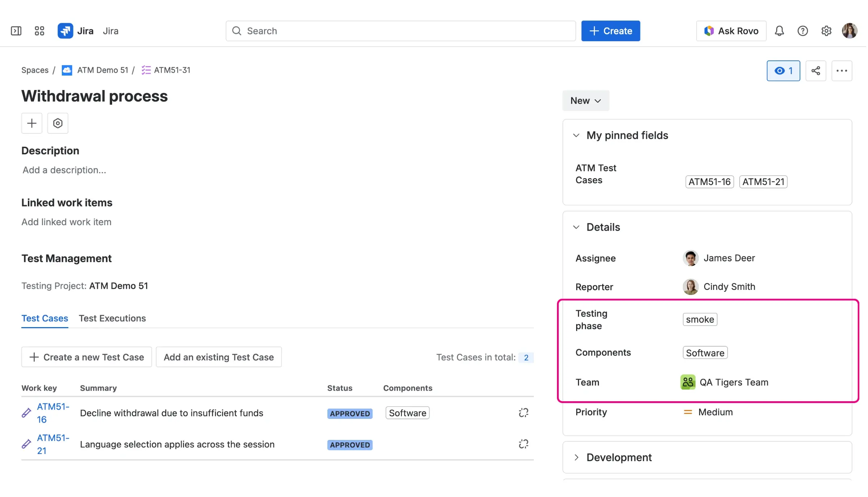Open the configure fields gear below the title
868x497 pixels.
tap(58, 123)
